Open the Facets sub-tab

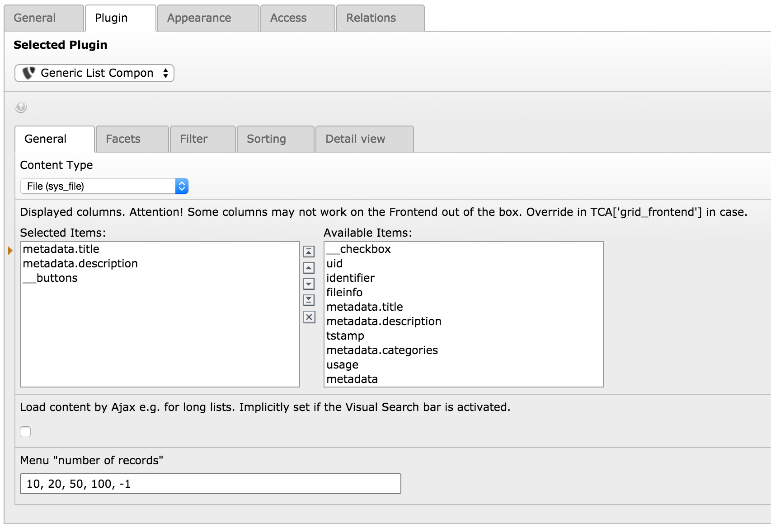(x=123, y=139)
